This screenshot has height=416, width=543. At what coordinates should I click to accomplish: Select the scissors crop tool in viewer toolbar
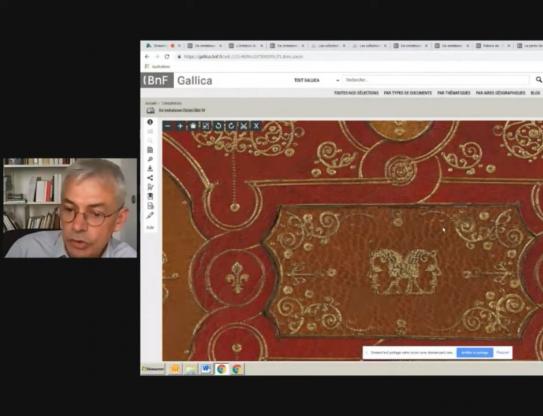coord(243,126)
